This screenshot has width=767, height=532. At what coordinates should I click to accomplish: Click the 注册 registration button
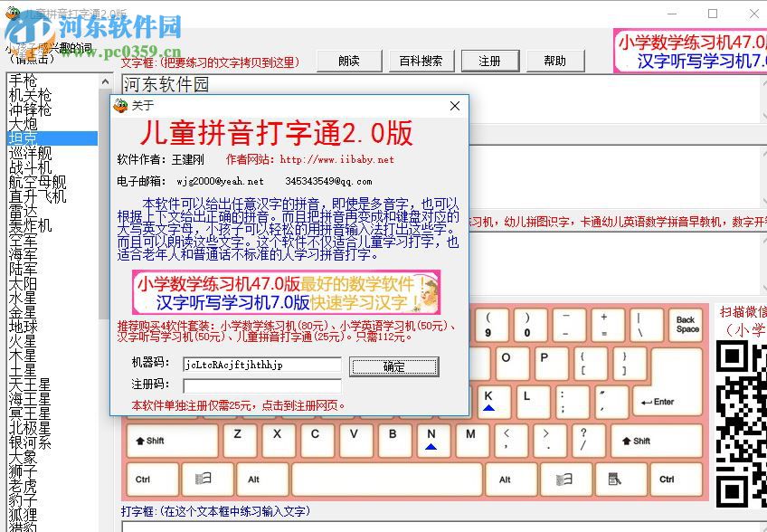[489, 62]
